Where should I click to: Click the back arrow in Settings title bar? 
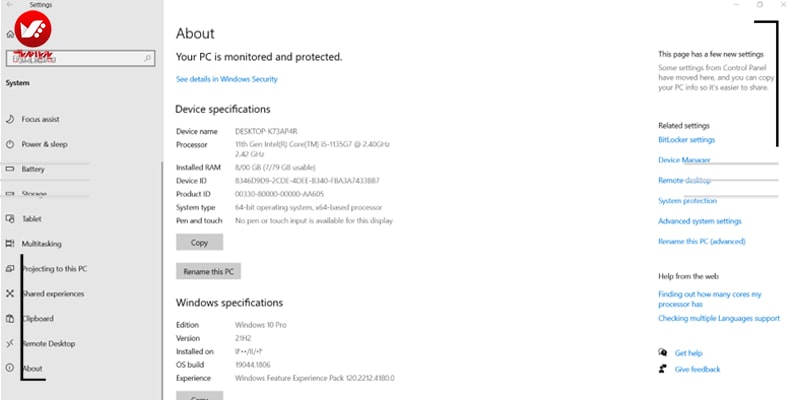(10, 5)
